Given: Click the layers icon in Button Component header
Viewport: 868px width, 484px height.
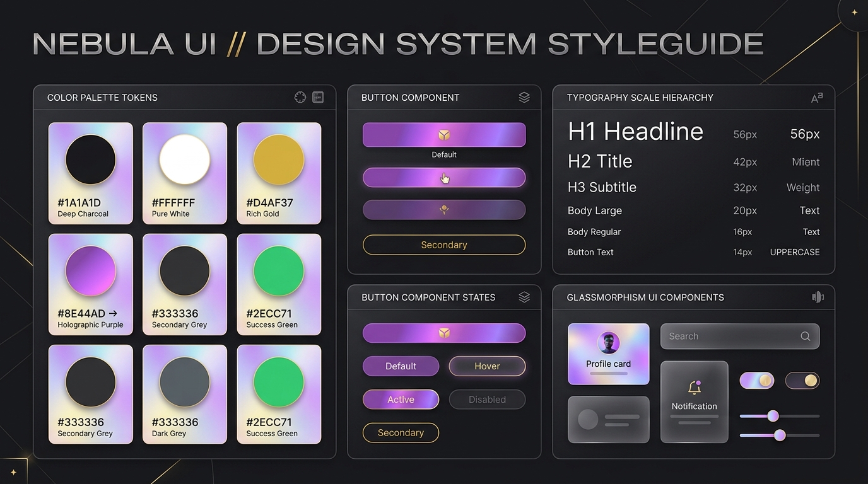Looking at the screenshot, I should (x=524, y=97).
